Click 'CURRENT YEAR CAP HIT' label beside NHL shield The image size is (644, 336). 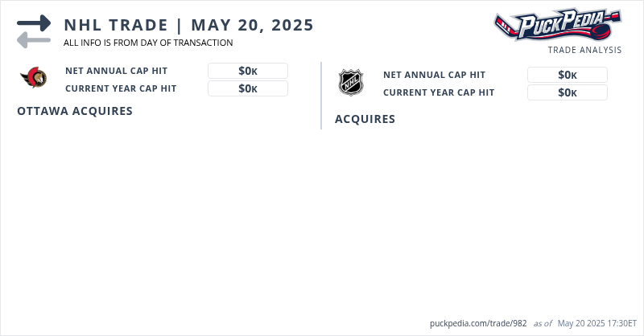click(x=439, y=92)
